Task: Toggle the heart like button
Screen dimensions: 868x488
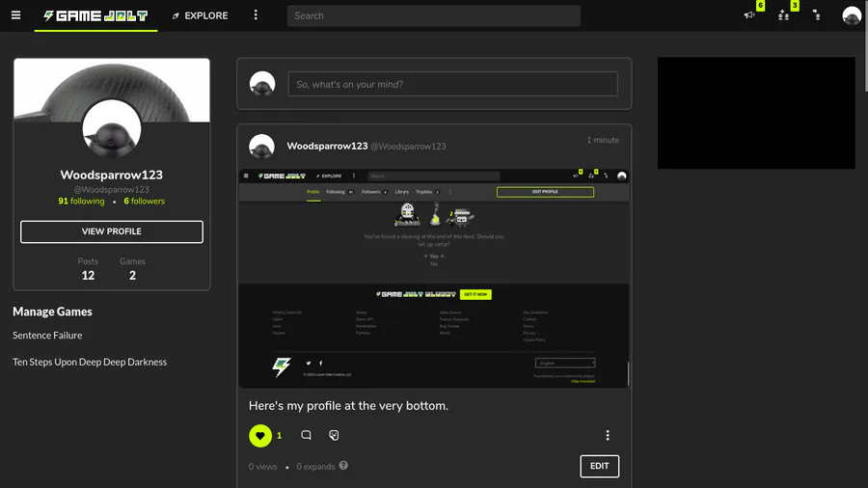Action: tap(260, 435)
